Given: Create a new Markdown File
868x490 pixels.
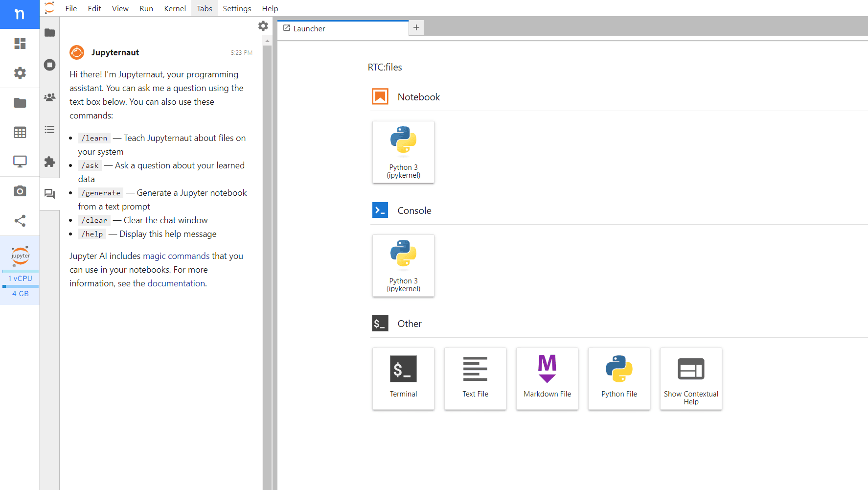Looking at the screenshot, I should (x=547, y=379).
